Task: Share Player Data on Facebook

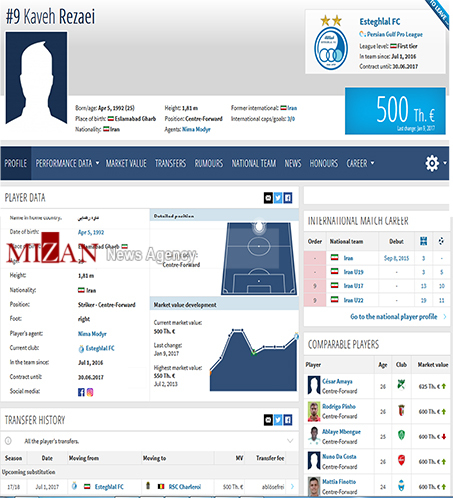Action: tap(288, 198)
